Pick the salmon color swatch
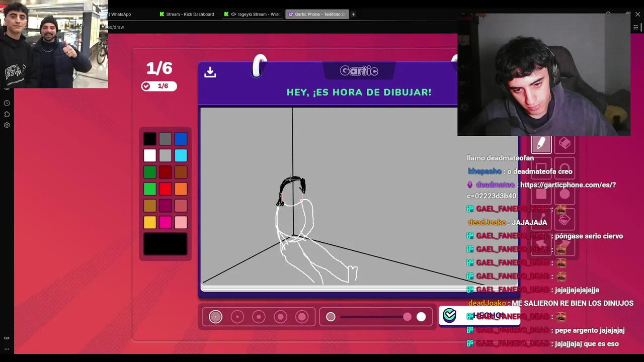 point(181,206)
